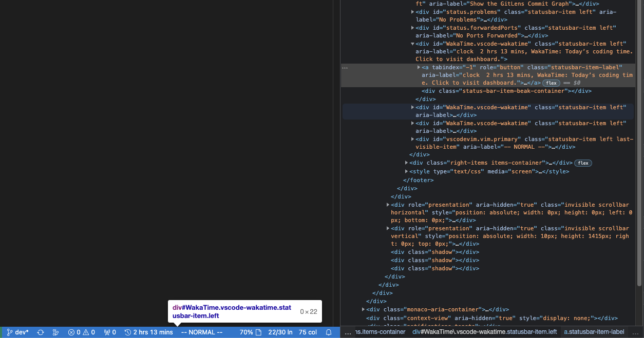Open the layout control icon beside sync

click(x=55, y=332)
